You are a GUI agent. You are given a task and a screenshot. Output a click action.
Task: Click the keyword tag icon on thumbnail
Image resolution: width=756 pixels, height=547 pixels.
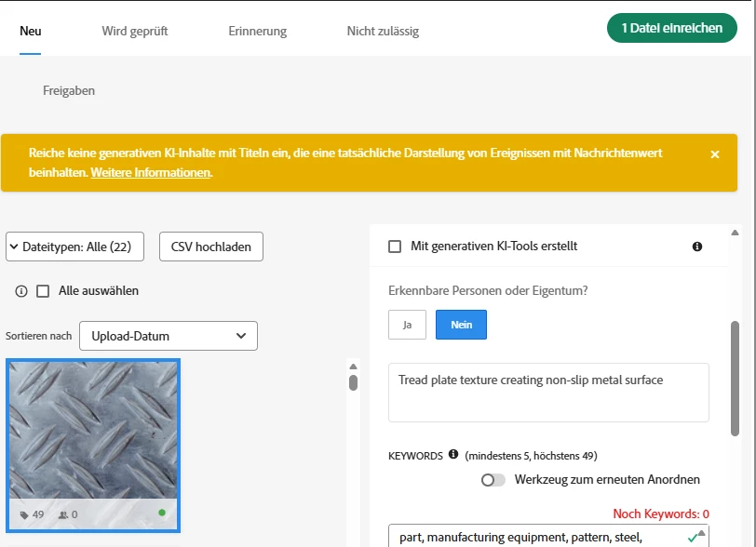(24, 515)
